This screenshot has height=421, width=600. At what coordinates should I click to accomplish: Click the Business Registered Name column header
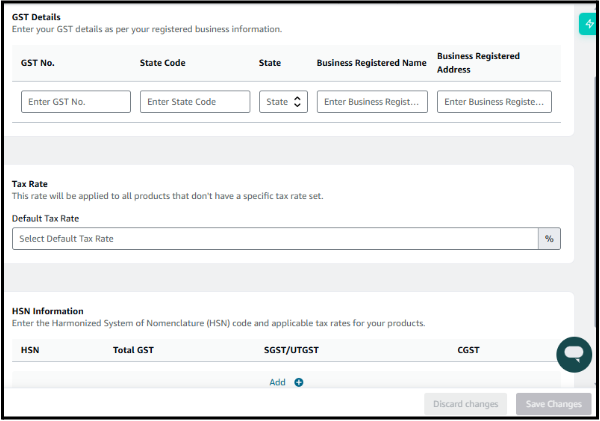click(x=372, y=63)
